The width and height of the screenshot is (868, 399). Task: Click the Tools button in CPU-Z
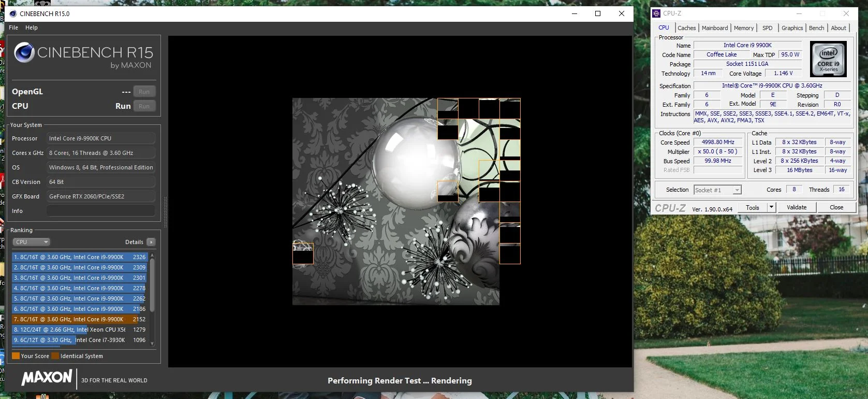(753, 207)
